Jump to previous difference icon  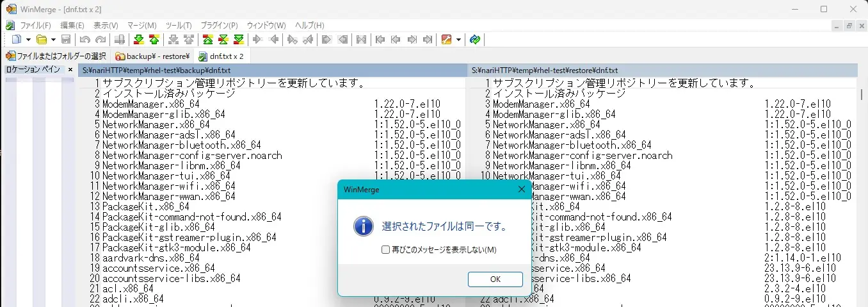154,40
